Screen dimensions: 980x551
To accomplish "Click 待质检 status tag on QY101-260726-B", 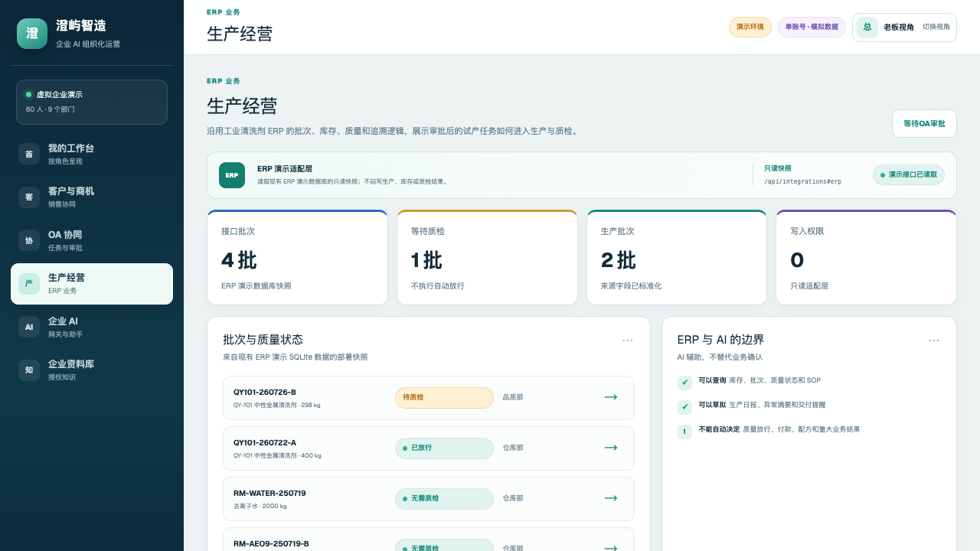I will click(444, 397).
